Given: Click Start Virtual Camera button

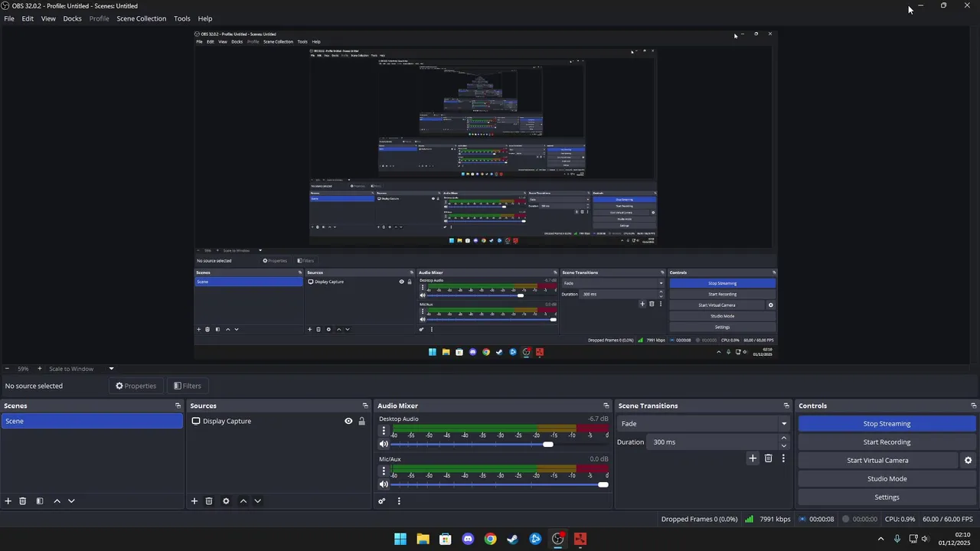Looking at the screenshot, I should [x=877, y=461].
